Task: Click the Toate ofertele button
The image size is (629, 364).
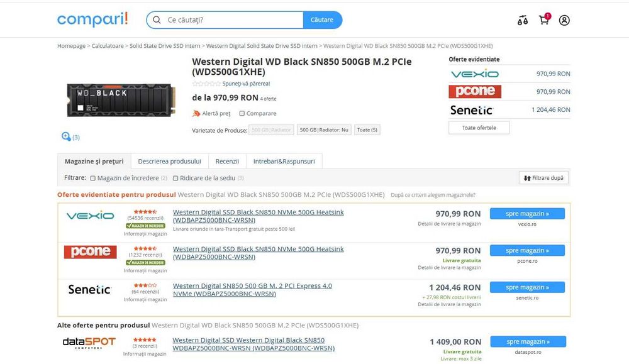Action: click(x=479, y=128)
